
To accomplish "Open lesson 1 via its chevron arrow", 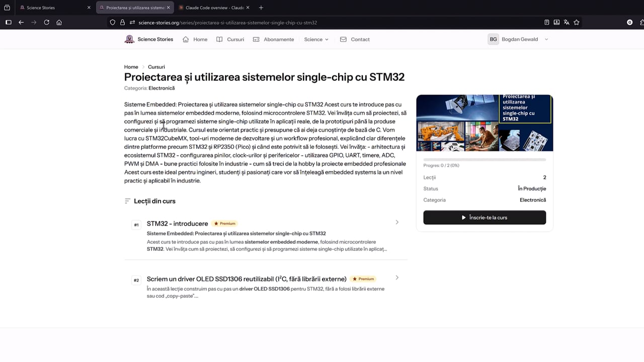I will coord(397,222).
